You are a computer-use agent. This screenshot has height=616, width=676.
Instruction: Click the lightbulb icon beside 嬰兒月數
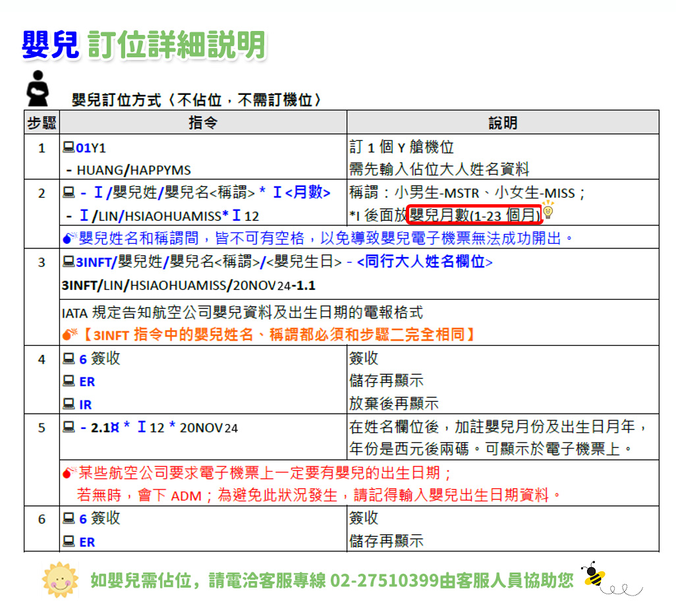548,213
